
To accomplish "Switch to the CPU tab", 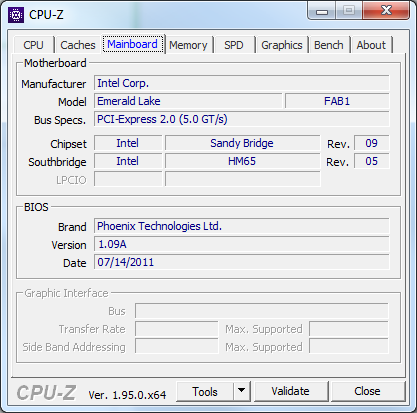I will (33, 45).
